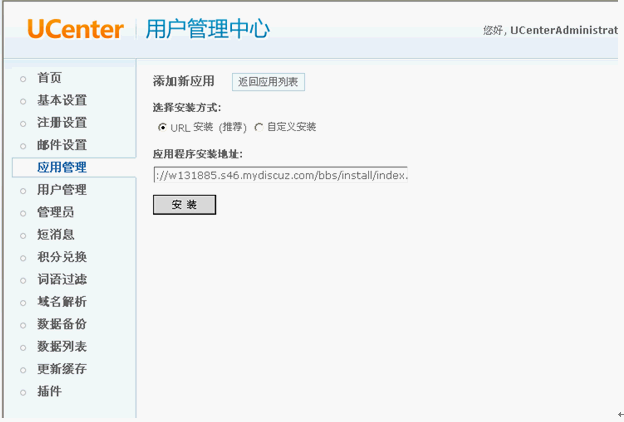Select 应用管理 in the sidebar
This screenshot has width=624, height=422.
[62, 167]
